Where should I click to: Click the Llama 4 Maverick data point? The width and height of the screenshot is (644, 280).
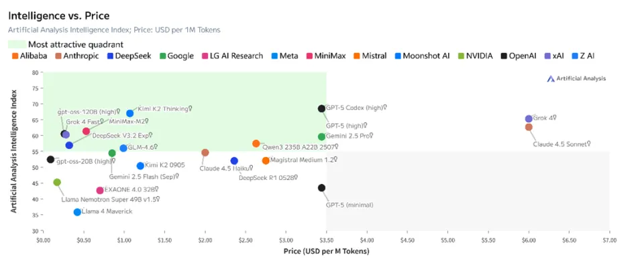(77, 212)
